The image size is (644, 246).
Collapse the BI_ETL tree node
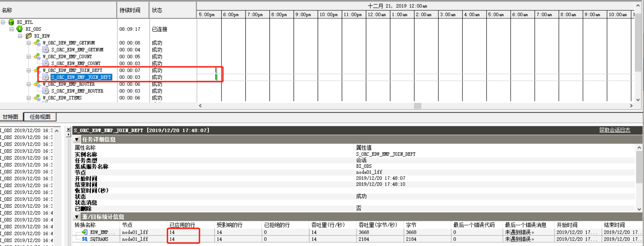(3, 22)
